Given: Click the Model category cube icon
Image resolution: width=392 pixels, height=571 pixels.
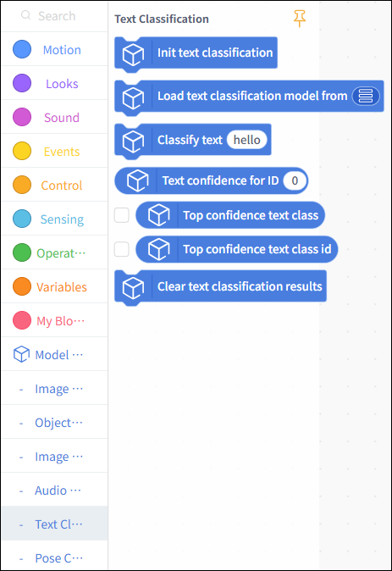Looking at the screenshot, I should coord(21,354).
